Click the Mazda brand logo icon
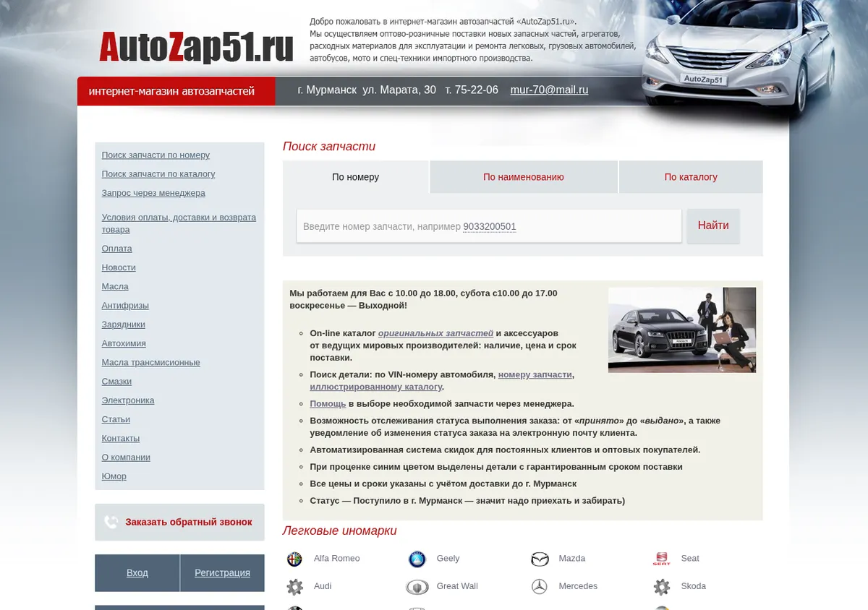Viewport: 868px width, 610px height. point(540,559)
